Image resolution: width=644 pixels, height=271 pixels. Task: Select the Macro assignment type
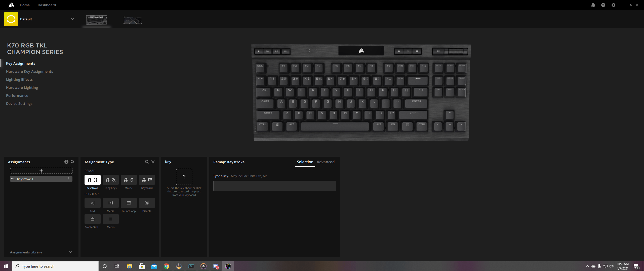pyautogui.click(x=110, y=219)
